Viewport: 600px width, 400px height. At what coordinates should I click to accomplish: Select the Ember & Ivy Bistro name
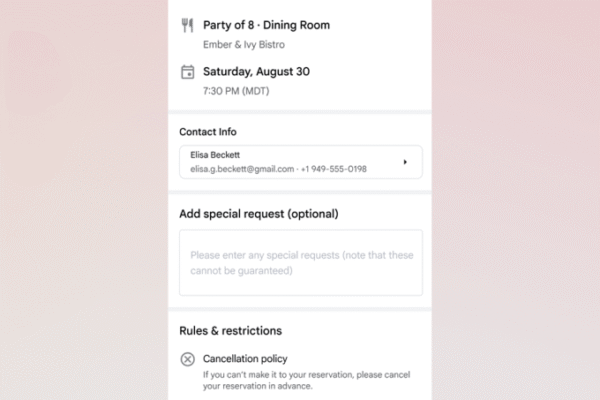click(x=244, y=45)
